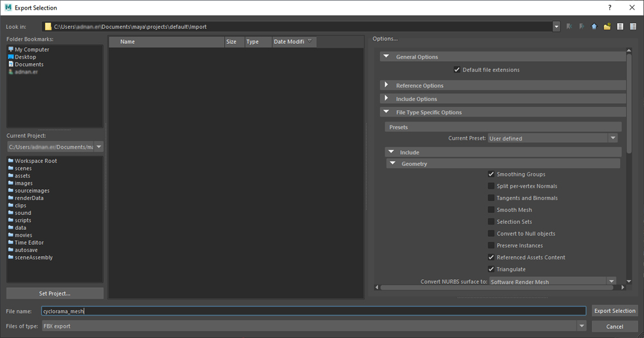Sort files by the Size column

(231, 42)
